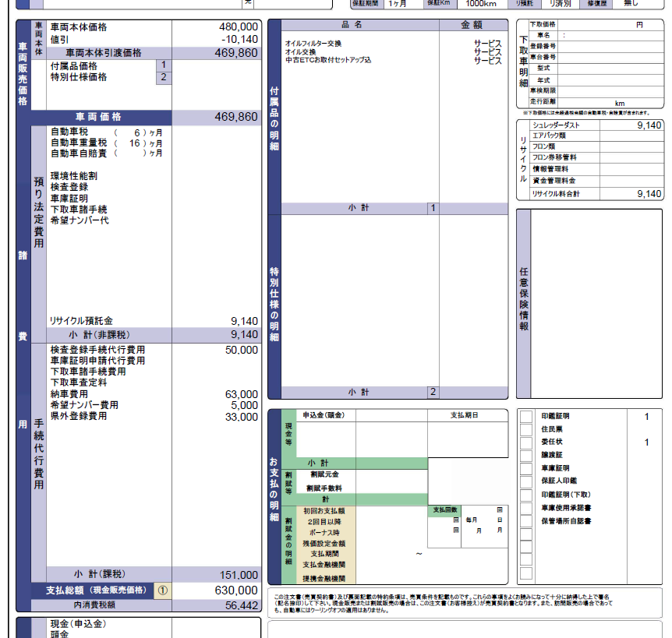Check the 車庫証明 document checkbox
This screenshot has height=638, width=672.
[x=526, y=469]
